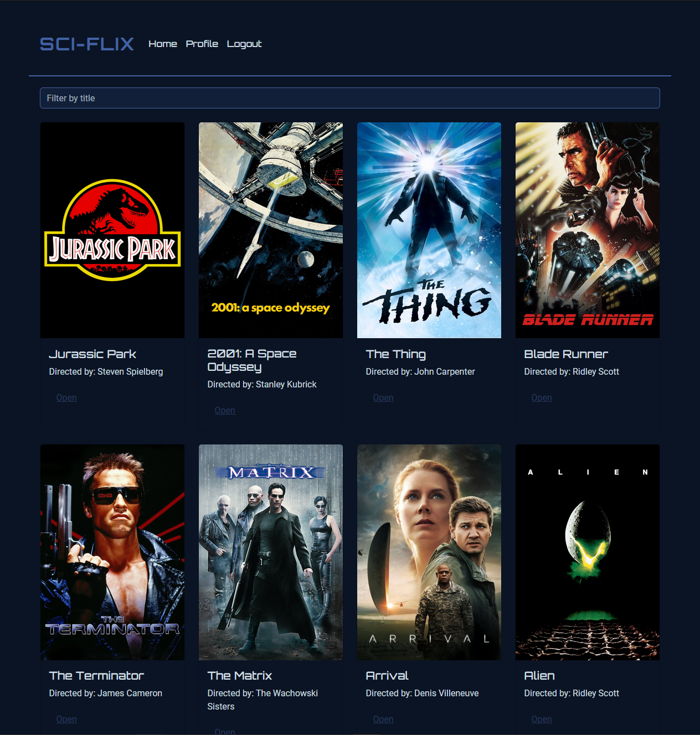Viewport: 700px width, 735px height.
Task: Click the Logout link
Action: tap(244, 44)
